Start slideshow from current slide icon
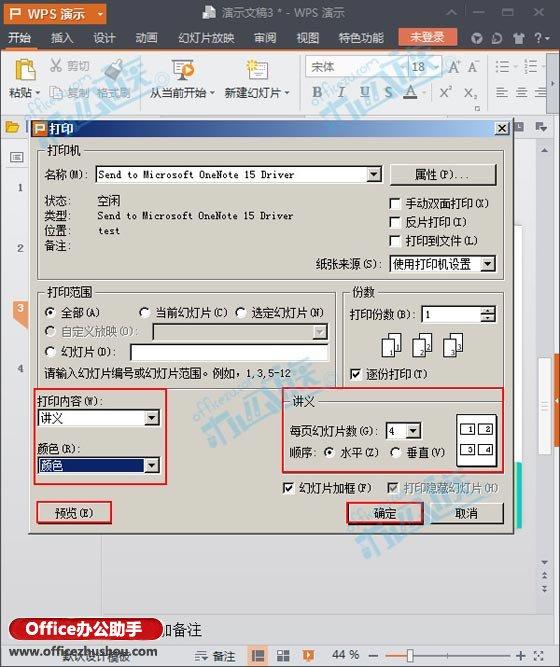560x667 pixels. (x=183, y=69)
